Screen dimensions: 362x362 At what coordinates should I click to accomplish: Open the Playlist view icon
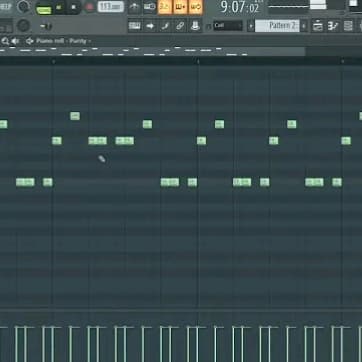[x=318, y=26]
